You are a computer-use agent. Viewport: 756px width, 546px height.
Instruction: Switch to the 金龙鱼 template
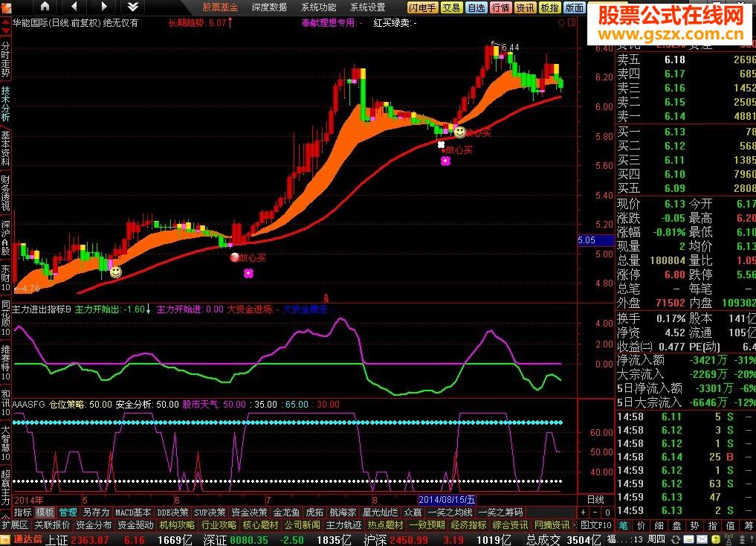pos(286,513)
